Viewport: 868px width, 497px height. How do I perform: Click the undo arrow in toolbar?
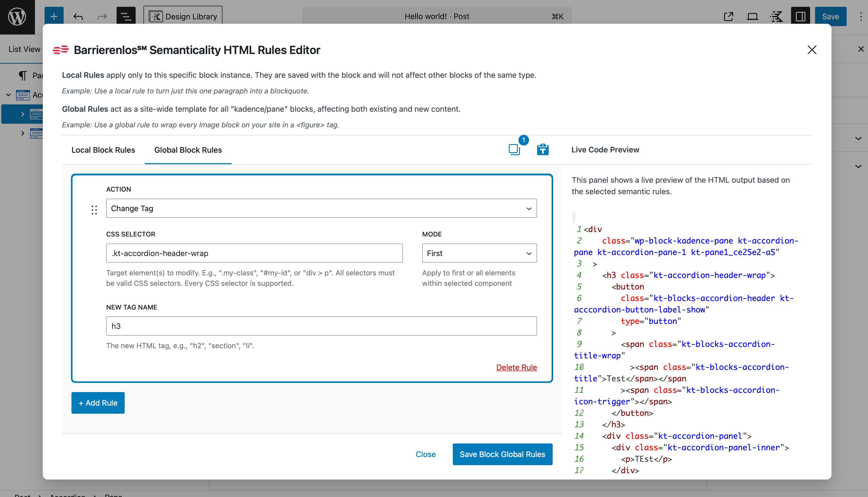(78, 16)
